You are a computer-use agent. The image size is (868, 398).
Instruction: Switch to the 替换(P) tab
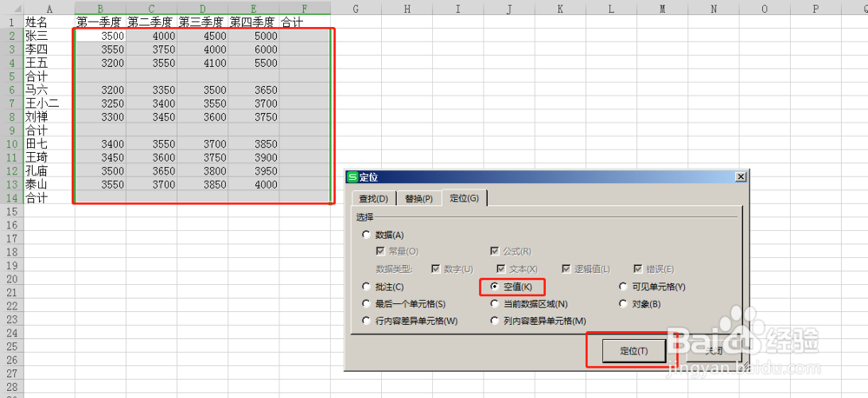(420, 198)
